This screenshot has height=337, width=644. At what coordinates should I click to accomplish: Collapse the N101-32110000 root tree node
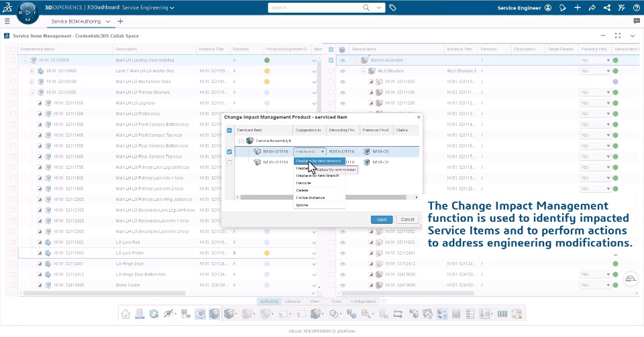click(25, 60)
